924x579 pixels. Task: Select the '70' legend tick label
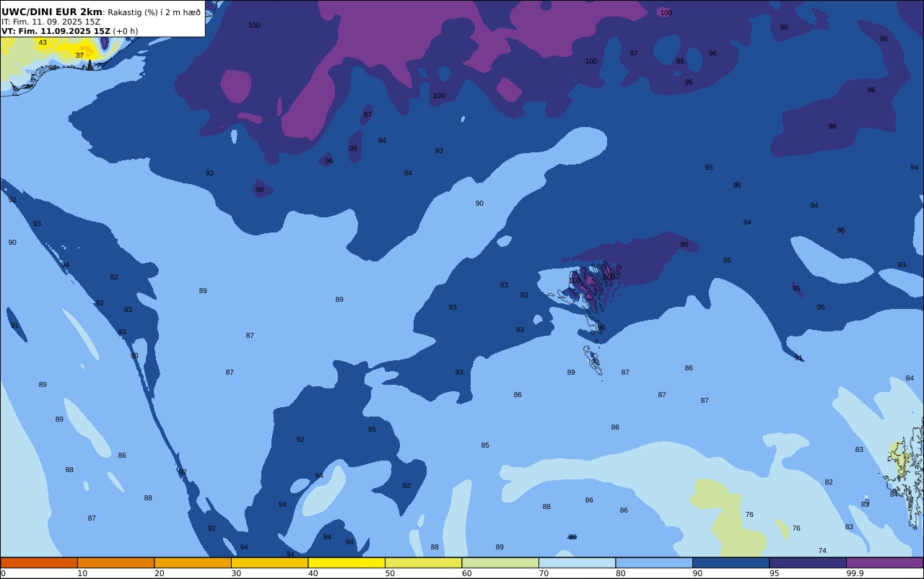pyautogui.click(x=544, y=573)
